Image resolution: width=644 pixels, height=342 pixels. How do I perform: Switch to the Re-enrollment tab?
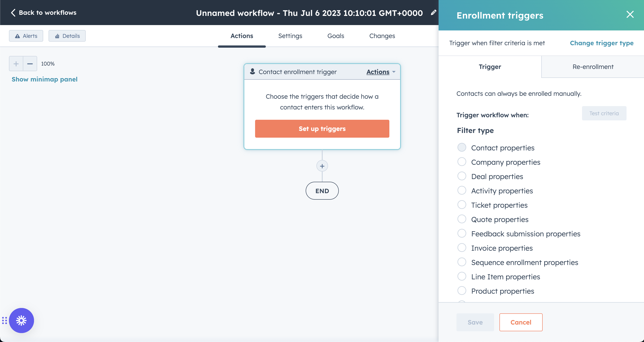pyautogui.click(x=593, y=66)
